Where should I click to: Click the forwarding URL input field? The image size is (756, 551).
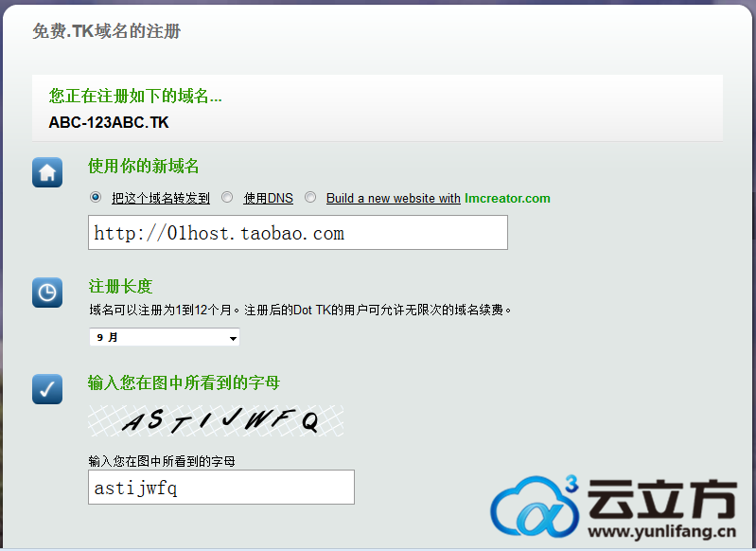click(297, 233)
